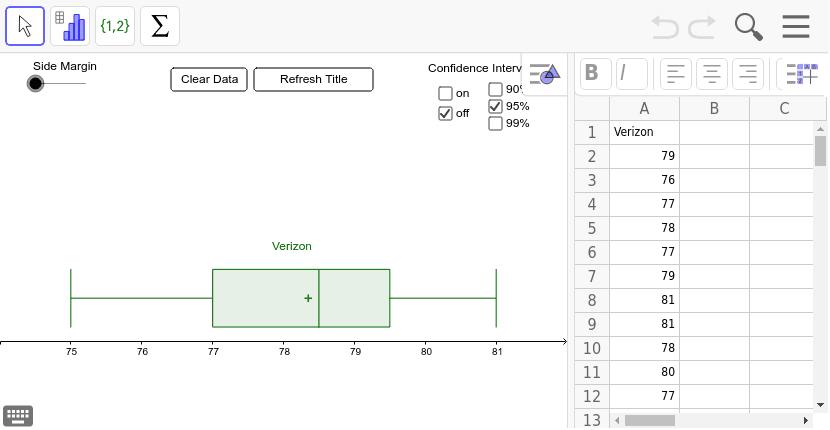Check the Confidence Interval 'on' box

[x=446, y=94]
